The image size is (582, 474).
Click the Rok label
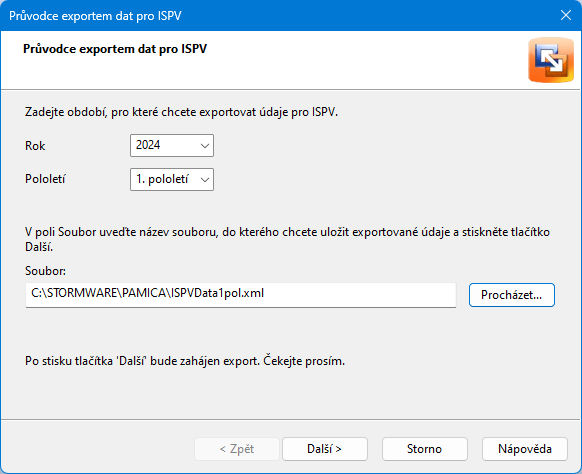(35, 146)
